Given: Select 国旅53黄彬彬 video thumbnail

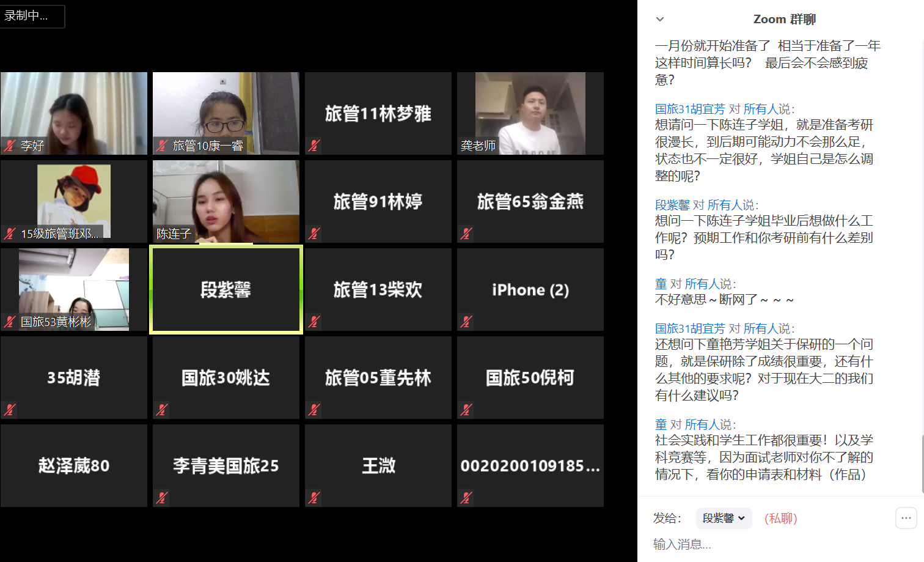Looking at the screenshot, I should pos(74,289).
